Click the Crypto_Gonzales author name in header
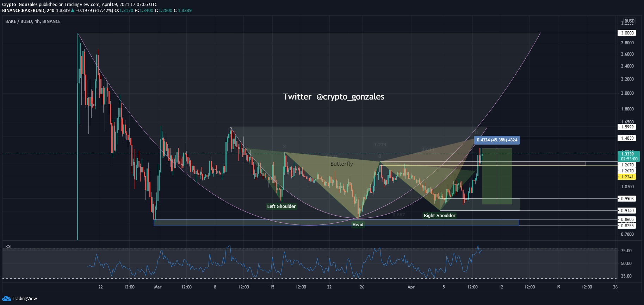The image size is (644, 305). click(x=20, y=5)
